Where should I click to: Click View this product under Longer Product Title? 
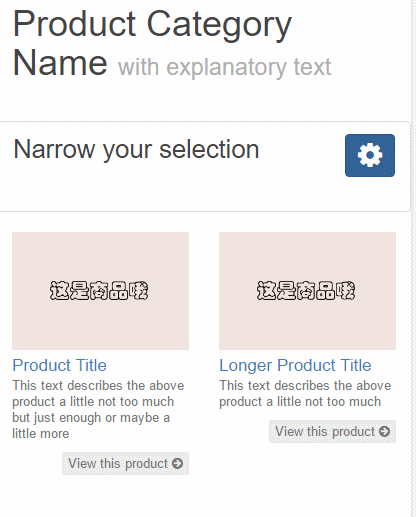(332, 431)
